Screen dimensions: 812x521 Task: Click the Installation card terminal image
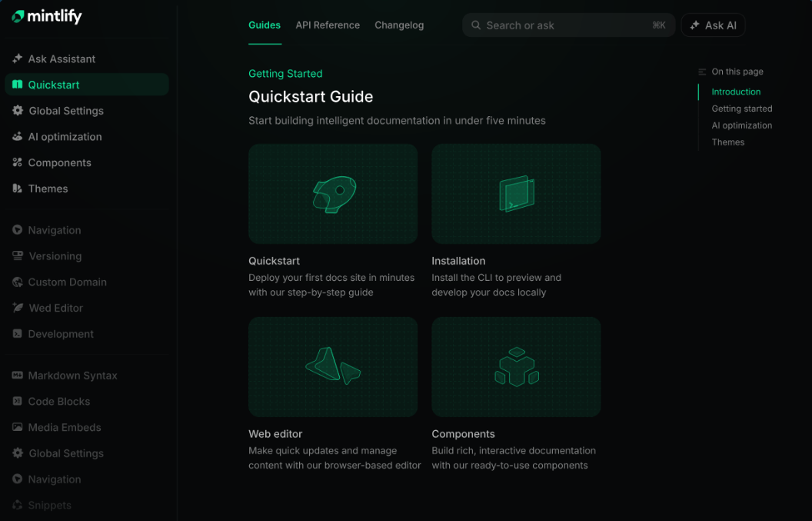516,194
